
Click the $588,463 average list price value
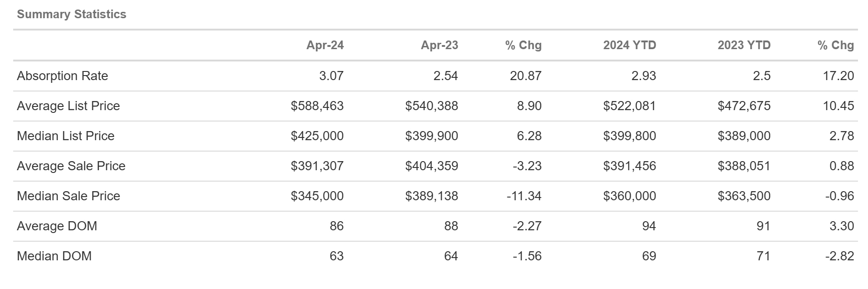coord(317,106)
